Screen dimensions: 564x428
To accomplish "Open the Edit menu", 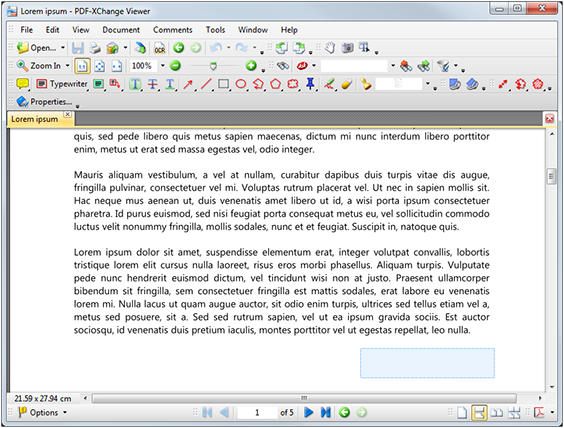I will pyautogui.click(x=53, y=30).
